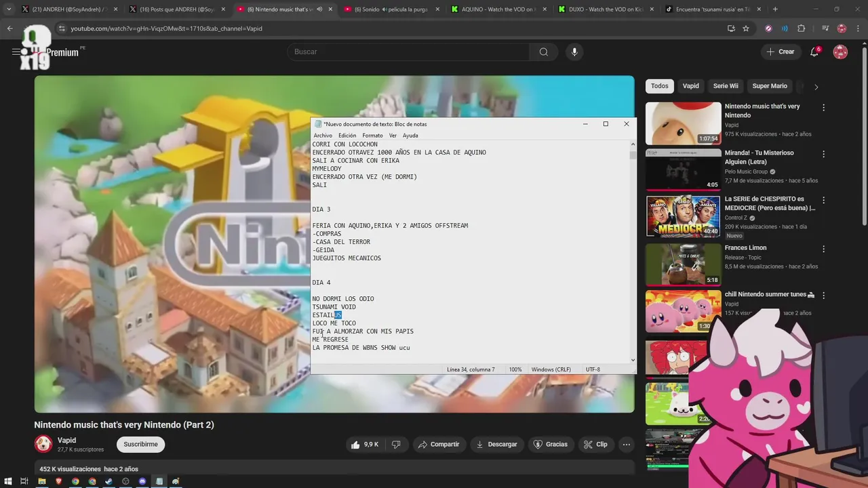This screenshot has width=868, height=488.
Task: Click in the YouTube Buscar search field
Action: 408,52
